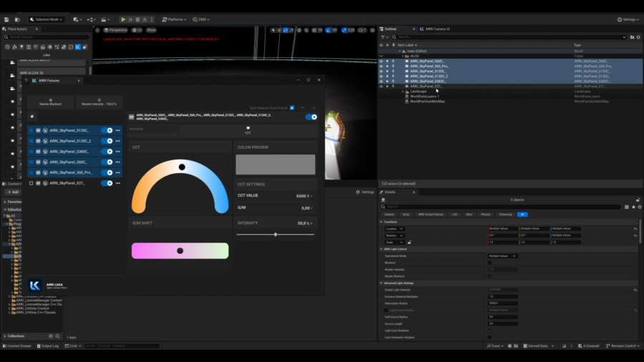Image resolution: width=644 pixels, height=362 pixels.
Task: Click the Lit view mode button
Action: pyautogui.click(x=137, y=30)
